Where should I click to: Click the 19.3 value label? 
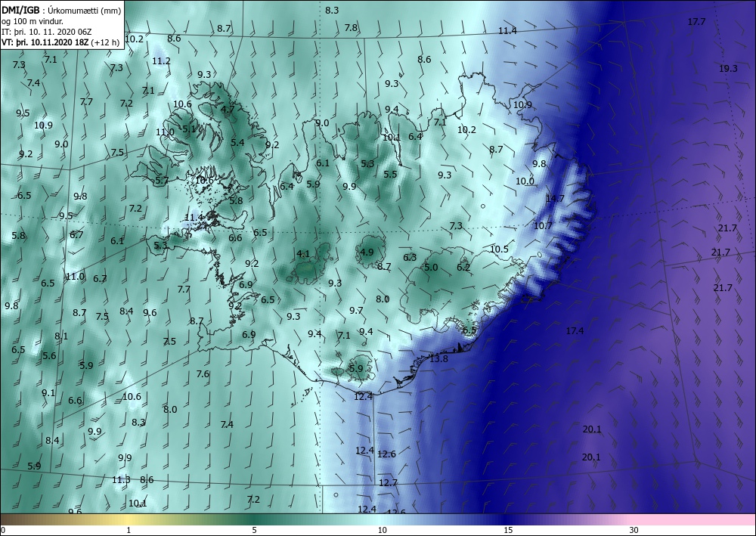[x=728, y=69]
